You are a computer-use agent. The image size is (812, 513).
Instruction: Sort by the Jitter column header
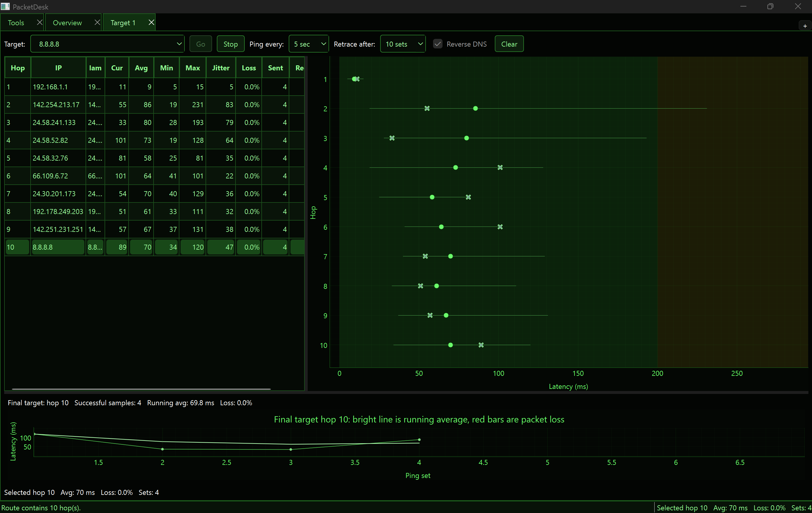[221, 68]
